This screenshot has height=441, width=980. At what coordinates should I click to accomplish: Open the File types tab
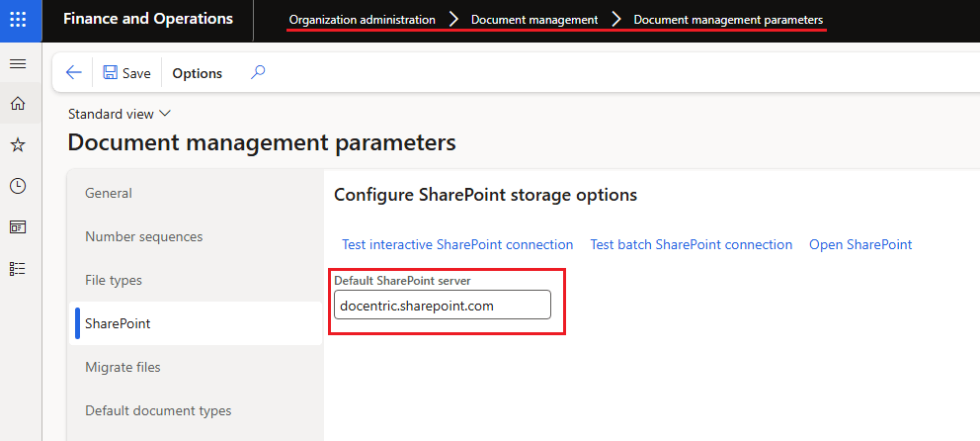point(114,280)
